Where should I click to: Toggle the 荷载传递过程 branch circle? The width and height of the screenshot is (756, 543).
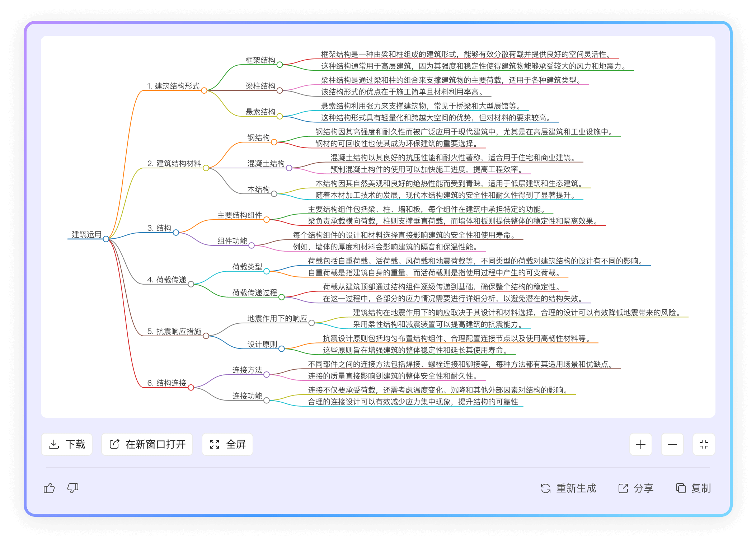282,297
